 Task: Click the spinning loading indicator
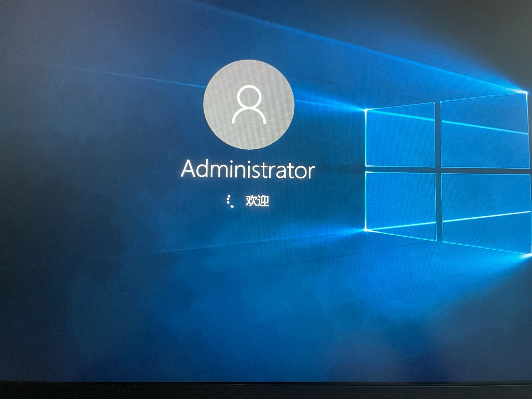click(230, 201)
